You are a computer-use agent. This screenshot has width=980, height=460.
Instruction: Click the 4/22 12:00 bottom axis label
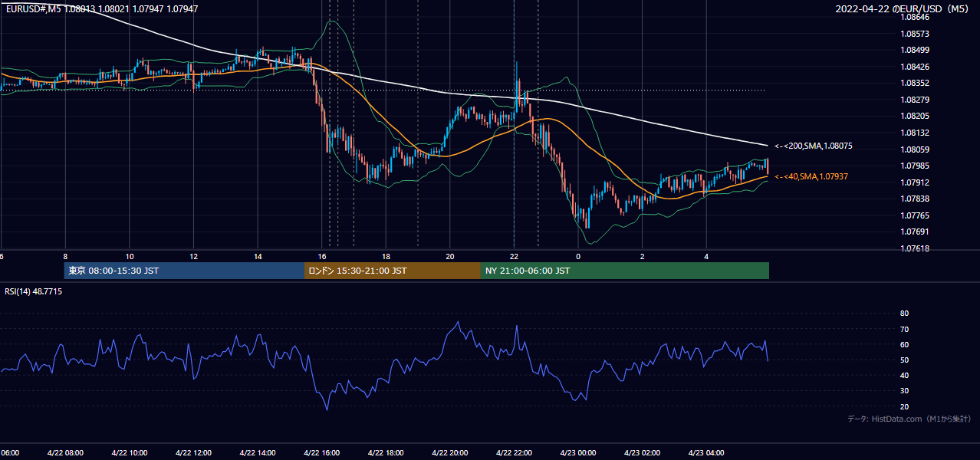coord(193,452)
